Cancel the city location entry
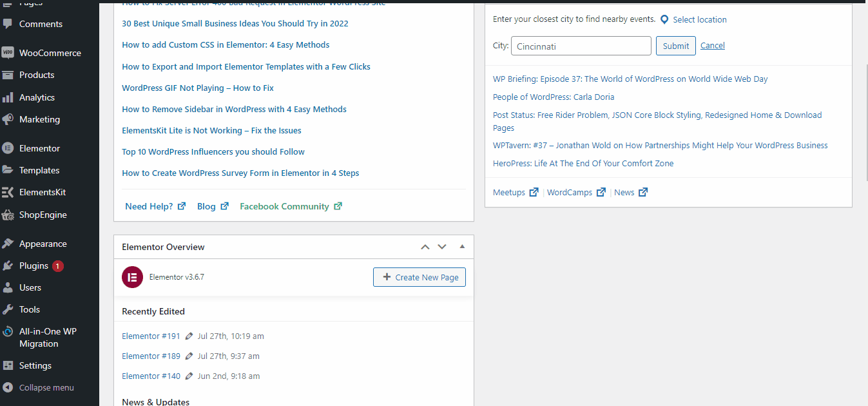 click(713, 46)
